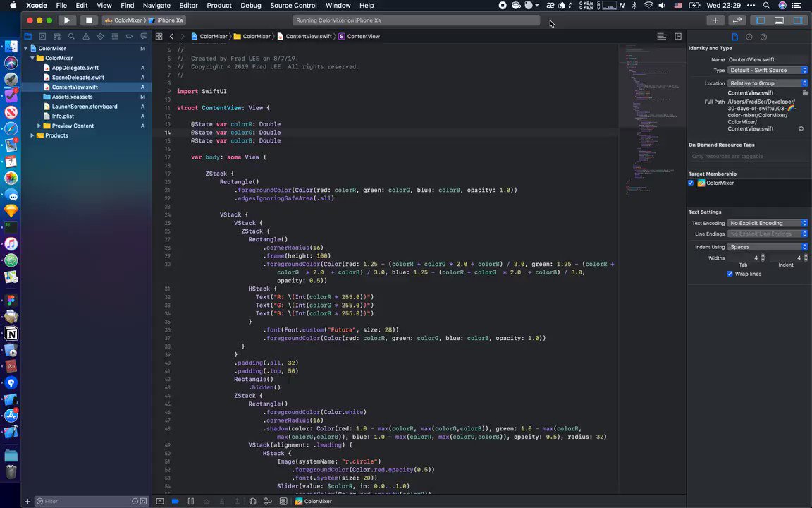Screen dimensions: 812x508
Task: Open the Line Endings dropdown
Action: coord(768,234)
